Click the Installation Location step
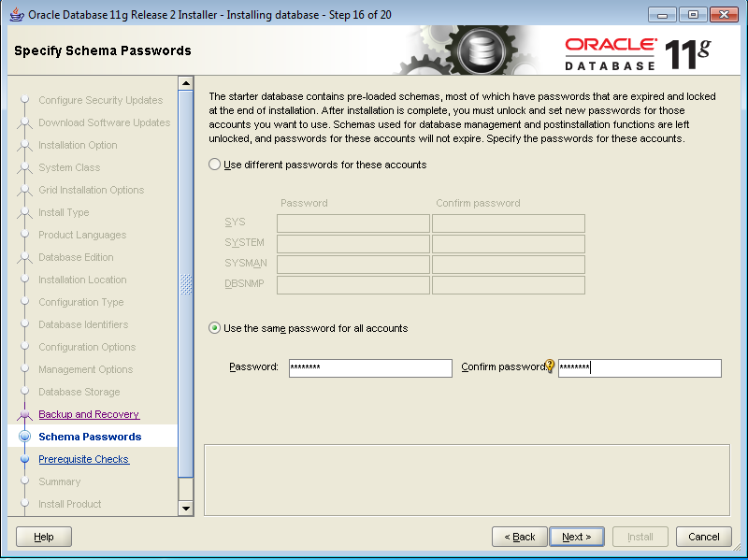This screenshot has height=560, width=748. pyautogui.click(x=82, y=280)
